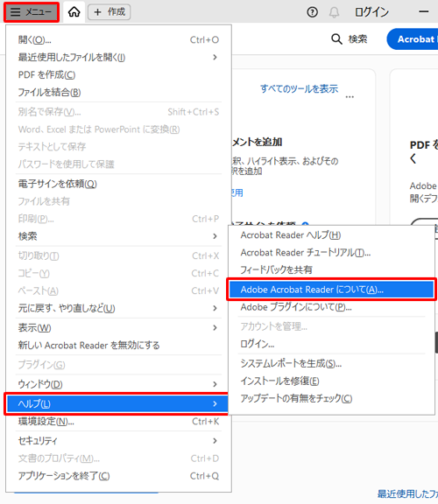Click the blue Acrobat button
This screenshot has height=504, width=438.
point(413,39)
